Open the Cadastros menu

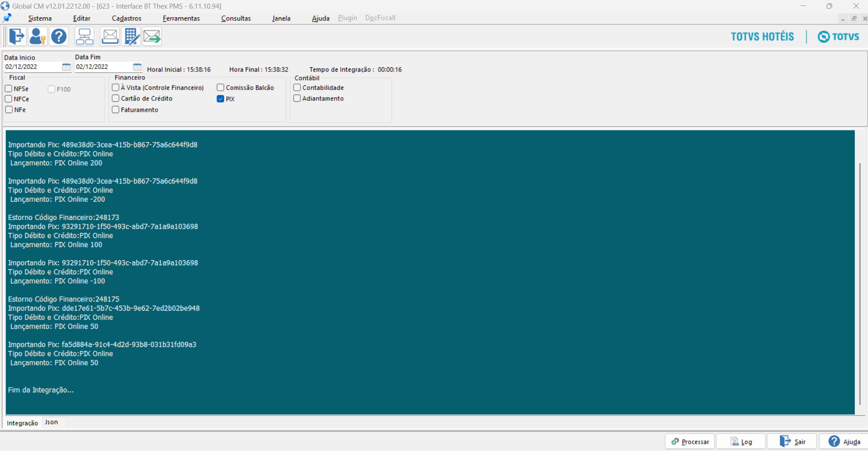click(x=127, y=18)
